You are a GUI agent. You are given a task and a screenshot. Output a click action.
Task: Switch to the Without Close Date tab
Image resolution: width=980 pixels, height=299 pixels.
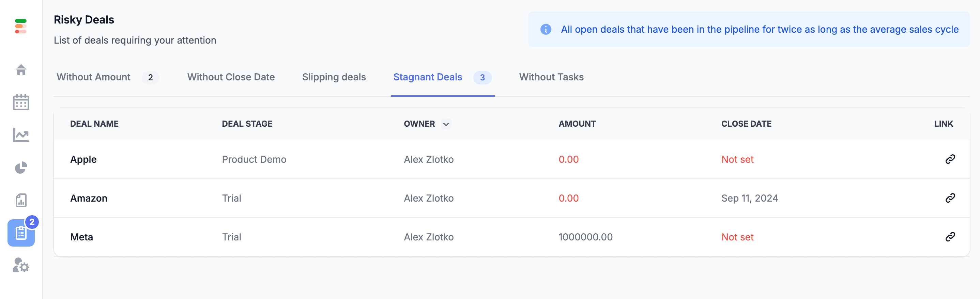click(231, 77)
